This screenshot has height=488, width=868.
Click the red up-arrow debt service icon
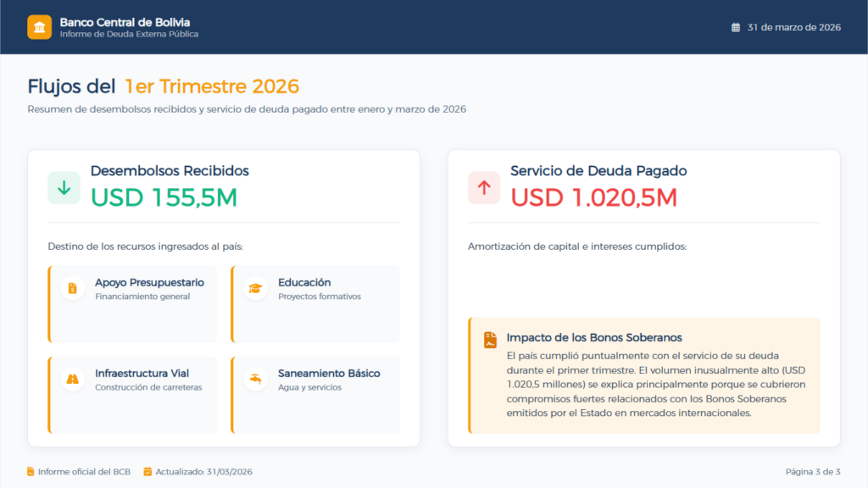pyautogui.click(x=484, y=188)
